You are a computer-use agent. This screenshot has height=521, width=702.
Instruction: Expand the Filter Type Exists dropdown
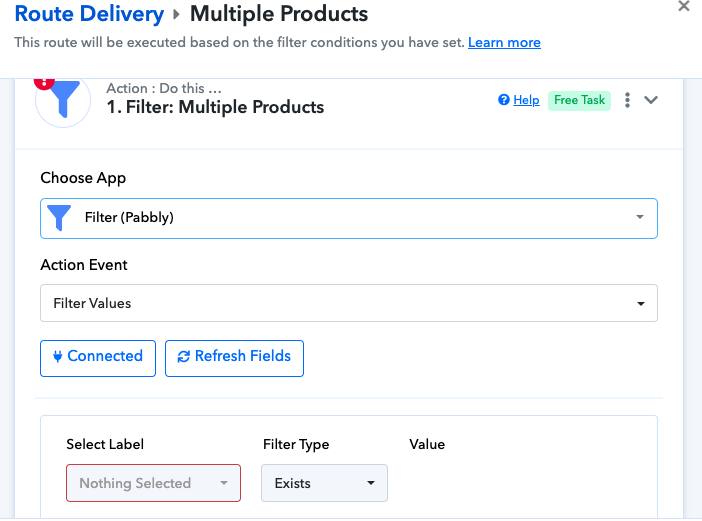coord(324,483)
